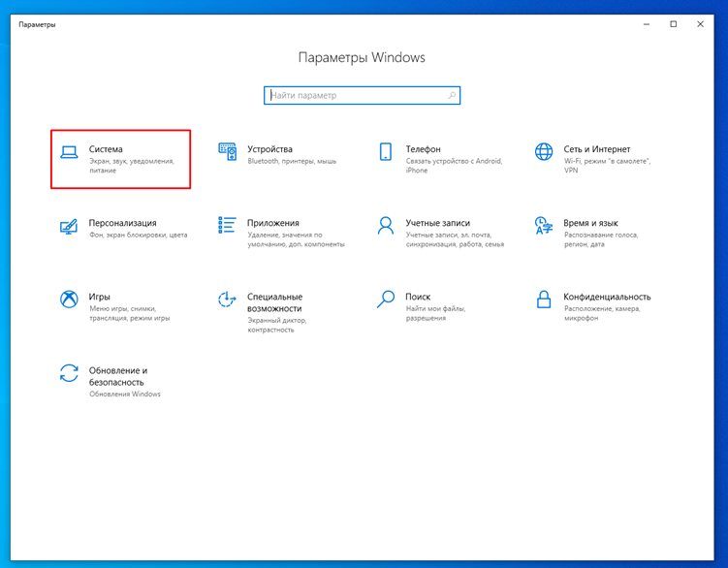728x568 pixels.
Task: Click the Поиск category title
Action: tap(418, 297)
